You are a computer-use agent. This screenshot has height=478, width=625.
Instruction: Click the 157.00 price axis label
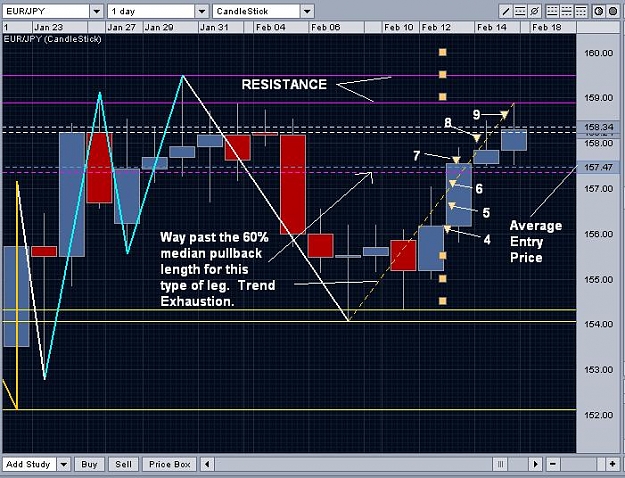coord(598,188)
